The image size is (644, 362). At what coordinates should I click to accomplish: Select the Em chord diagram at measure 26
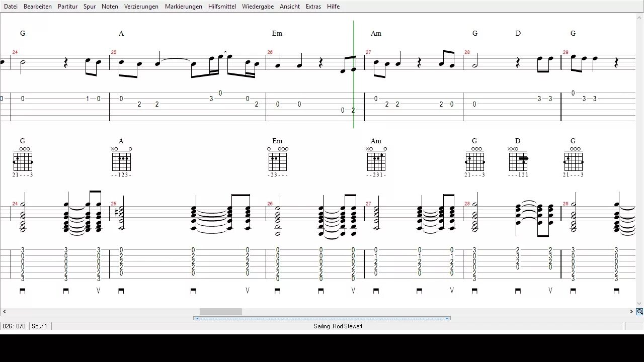(277, 160)
